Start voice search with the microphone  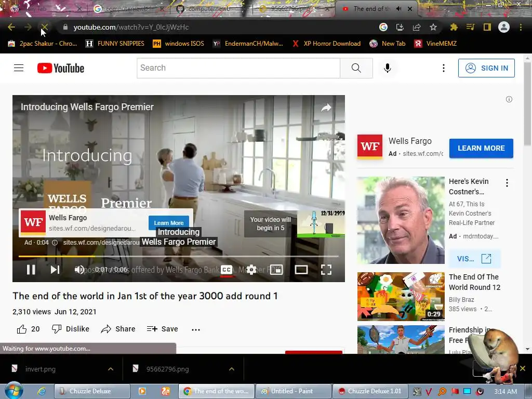coord(387,68)
